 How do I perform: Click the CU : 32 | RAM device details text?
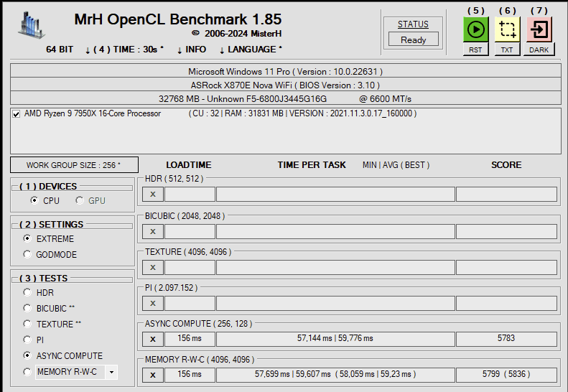[x=302, y=113]
